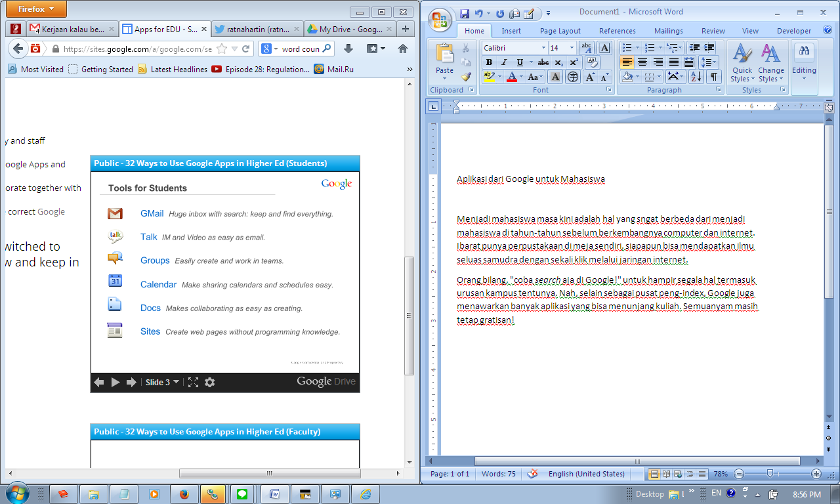
Task: Apply Superscript formatting
Action: [574, 62]
